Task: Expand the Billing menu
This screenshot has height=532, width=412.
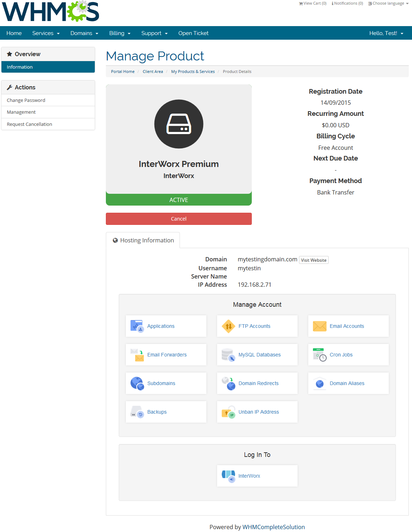Action: [119, 33]
